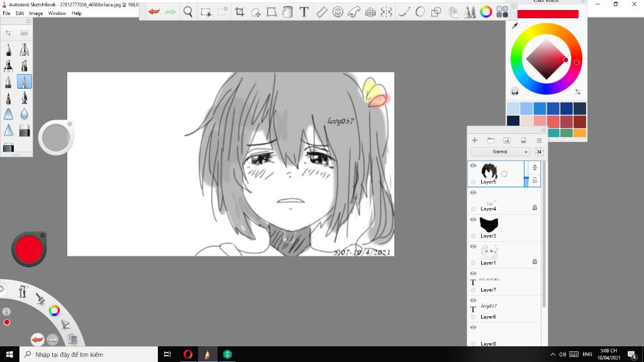The image size is (644, 362).
Task: Pick the eyedropper color picker tool
Action: [x=514, y=26]
